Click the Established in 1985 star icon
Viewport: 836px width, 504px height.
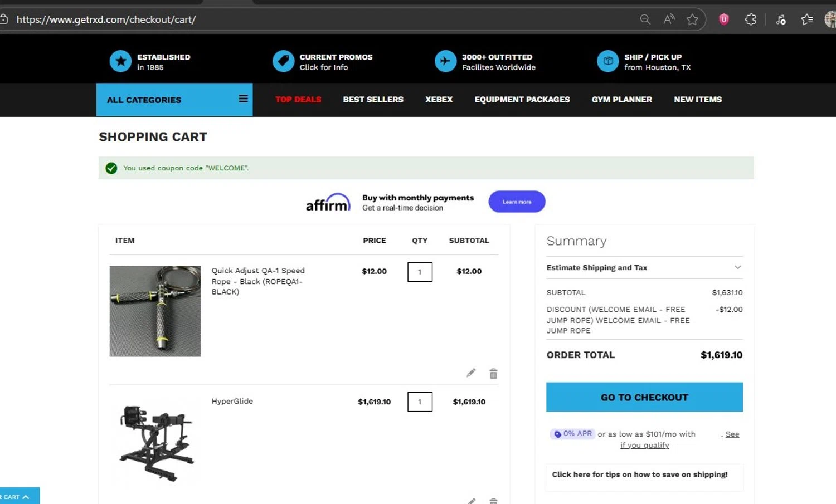point(120,61)
